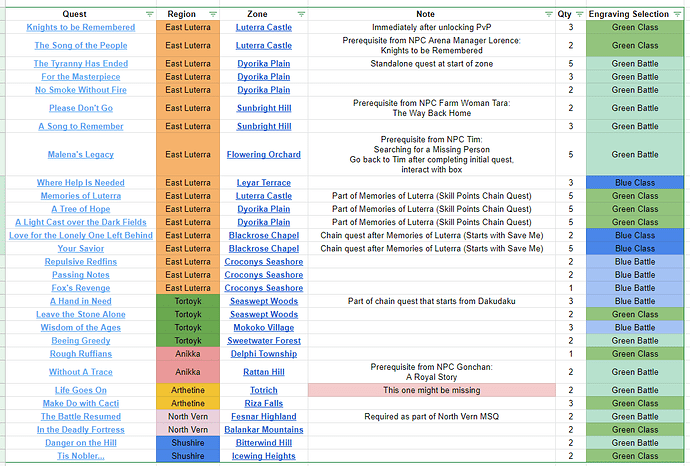Open the Icewing Heights zone link

[x=264, y=456]
